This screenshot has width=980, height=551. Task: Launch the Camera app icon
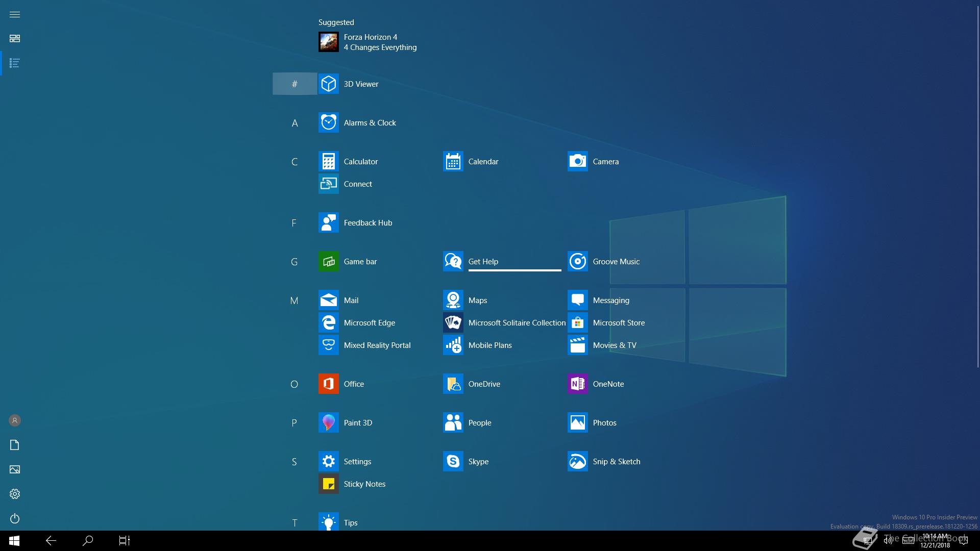click(x=577, y=161)
